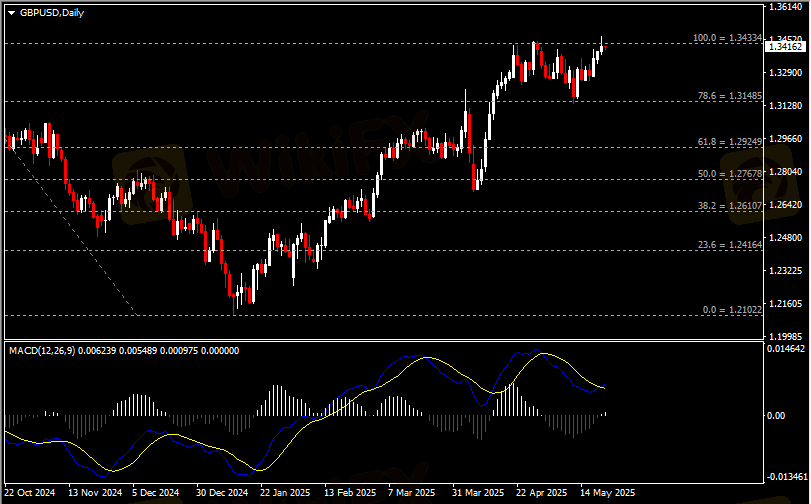The height and width of the screenshot is (504, 811).
Task: Click the 1.36140 price scale value
Action: click(785, 7)
